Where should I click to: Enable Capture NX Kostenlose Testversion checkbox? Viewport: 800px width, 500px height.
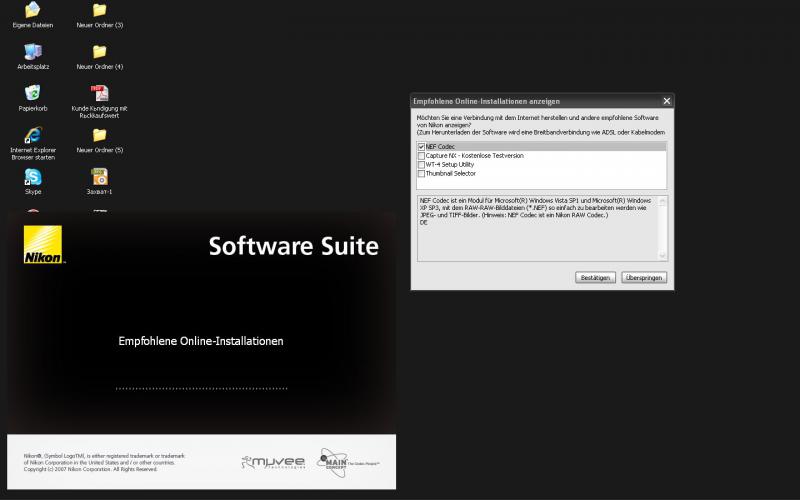click(421, 156)
